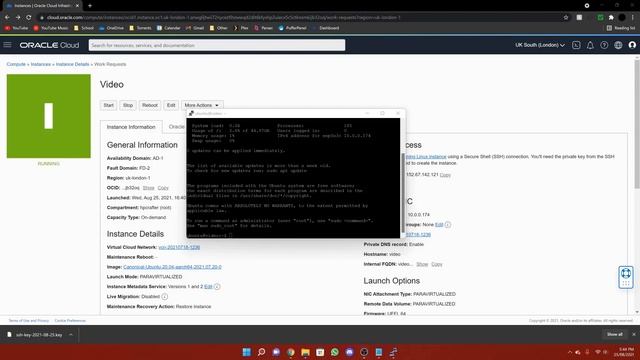Edit the network security groups
Image resolution: width=640 pixels, height=360 pixels.
click(x=439, y=224)
